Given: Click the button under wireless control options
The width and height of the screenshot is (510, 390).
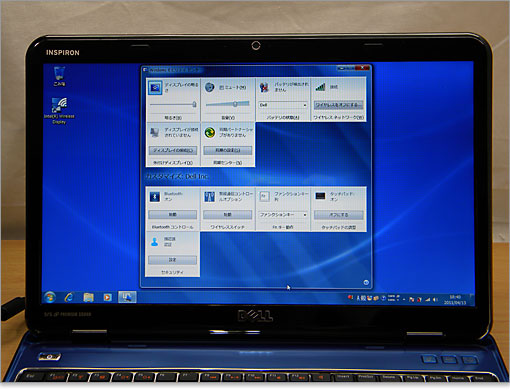Looking at the screenshot, I should [x=228, y=214].
